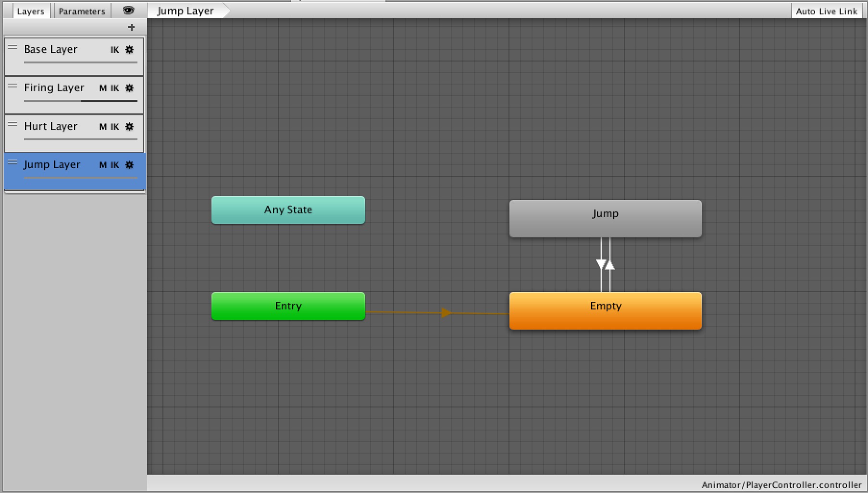Select the Any State node
Image resolution: width=868 pixels, height=493 pixels.
(x=288, y=210)
